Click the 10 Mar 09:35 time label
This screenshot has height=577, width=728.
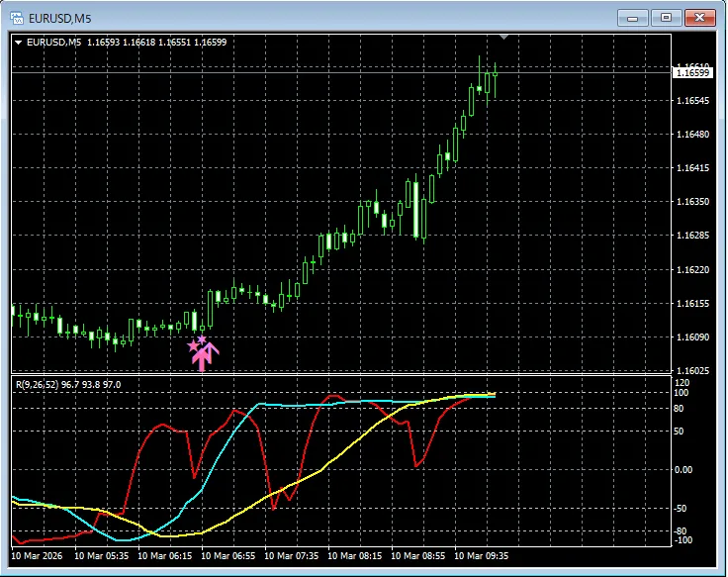[x=485, y=555]
